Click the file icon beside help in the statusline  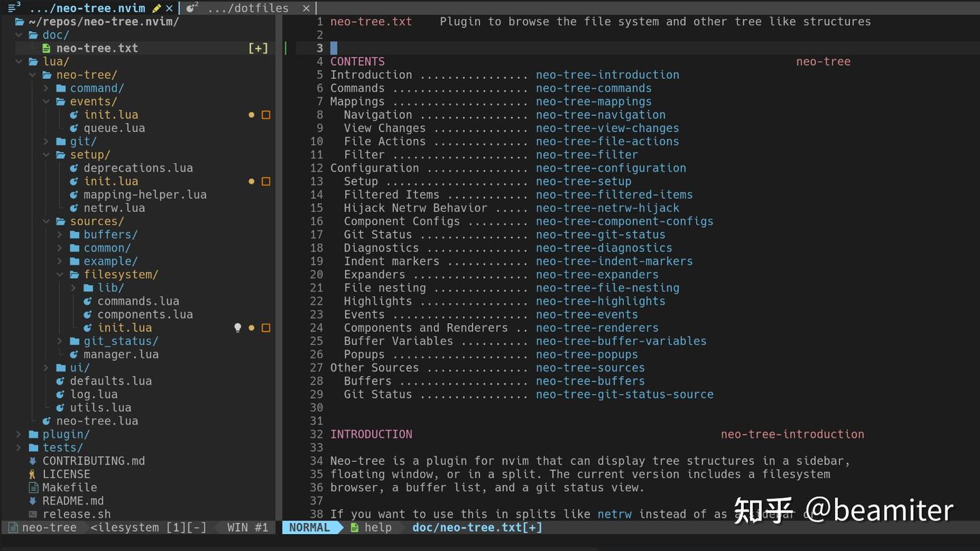pyautogui.click(x=354, y=528)
